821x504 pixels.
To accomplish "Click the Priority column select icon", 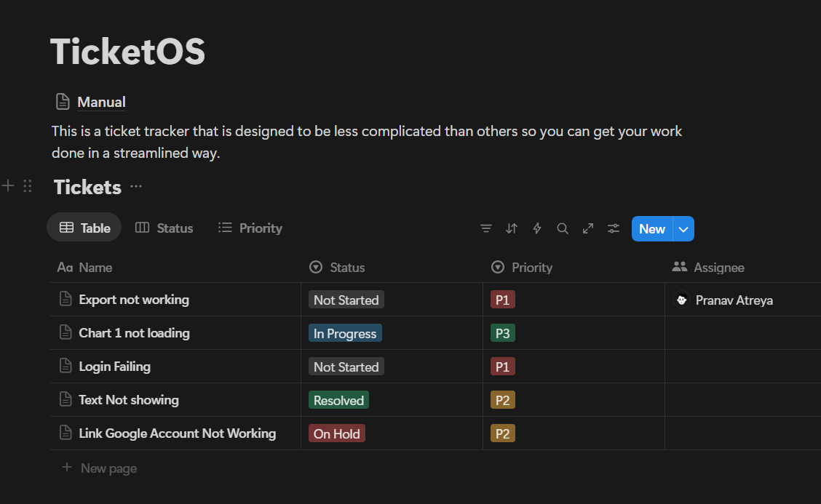I will click(498, 267).
